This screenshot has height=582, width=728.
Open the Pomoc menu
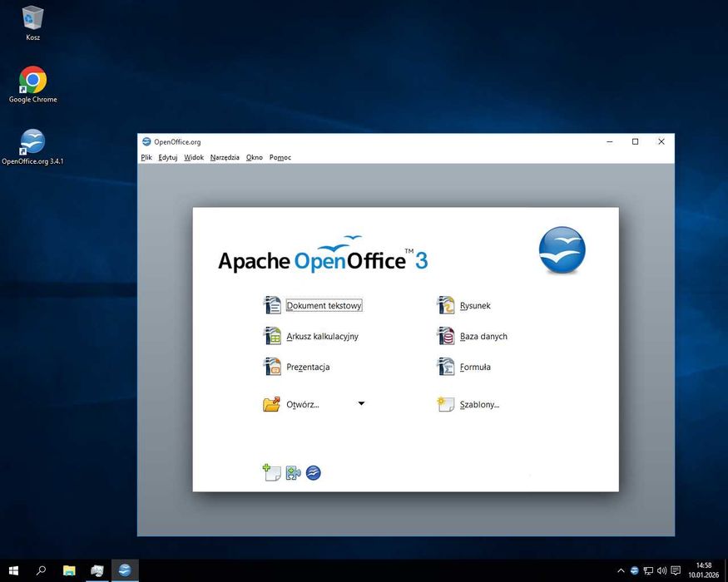point(280,157)
